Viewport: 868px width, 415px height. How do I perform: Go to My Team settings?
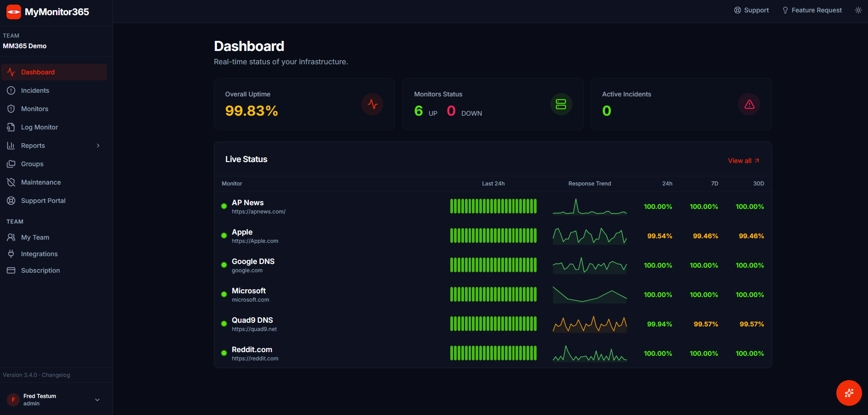(54, 237)
